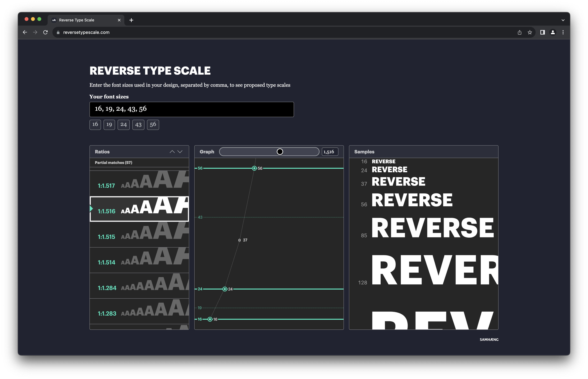
Task: Click the address bar URL
Action: (86, 32)
